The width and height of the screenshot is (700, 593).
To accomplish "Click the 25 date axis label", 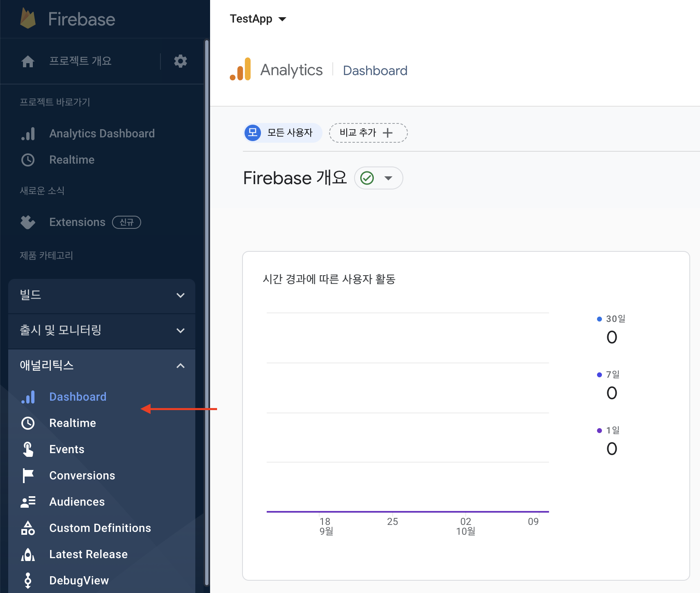I will click(x=393, y=522).
